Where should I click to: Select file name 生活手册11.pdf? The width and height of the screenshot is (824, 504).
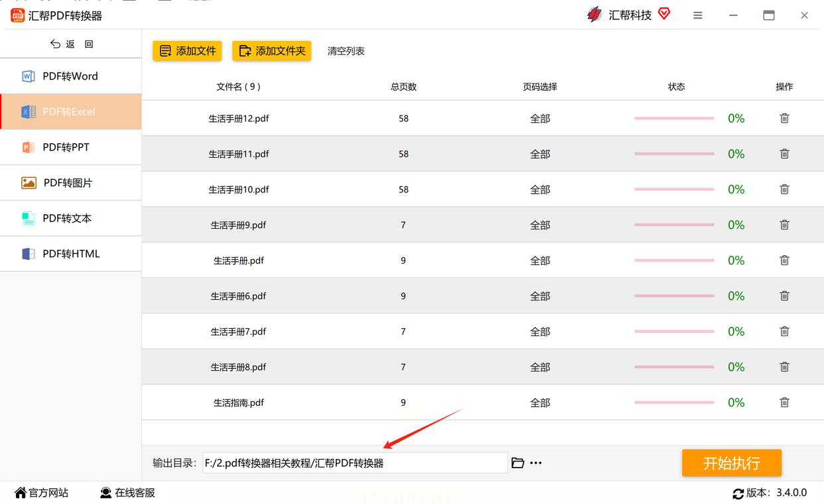(x=239, y=154)
